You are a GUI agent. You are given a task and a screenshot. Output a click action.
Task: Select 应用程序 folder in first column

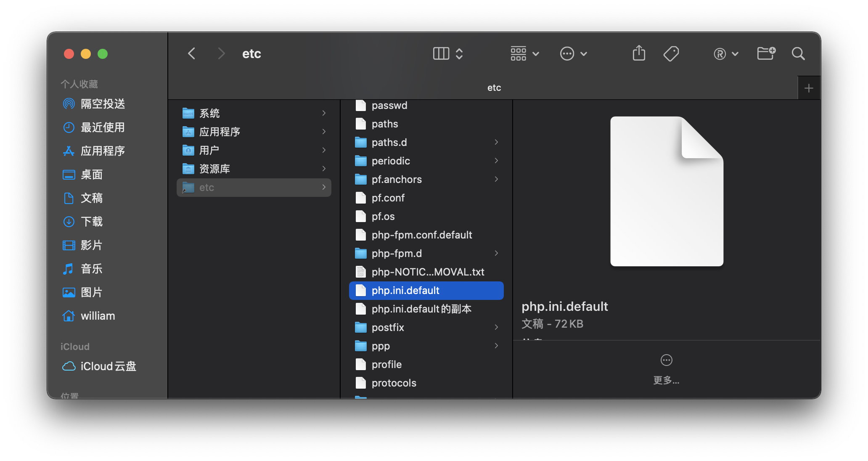[x=254, y=132]
